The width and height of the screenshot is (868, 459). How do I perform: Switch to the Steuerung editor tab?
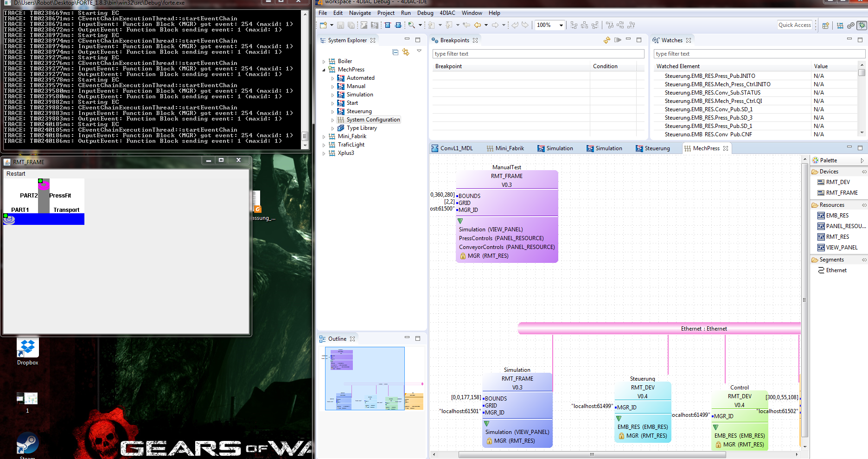pyautogui.click(x=653, y=148)
